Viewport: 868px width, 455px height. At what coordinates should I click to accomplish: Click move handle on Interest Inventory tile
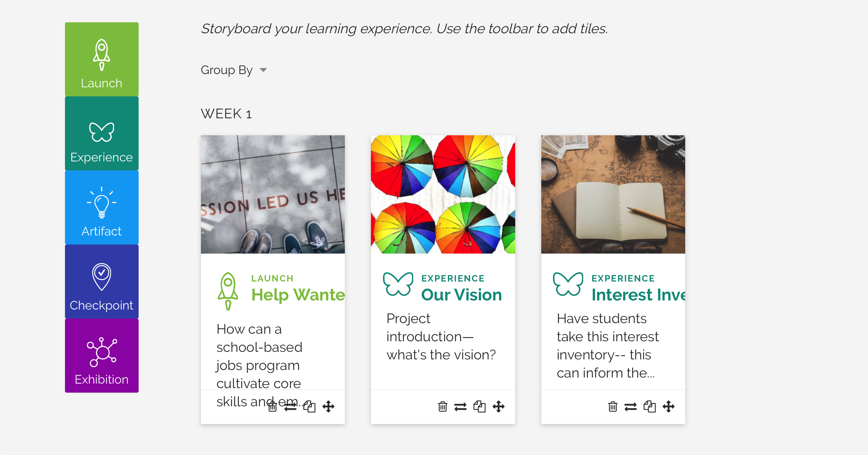pos(669,407)
